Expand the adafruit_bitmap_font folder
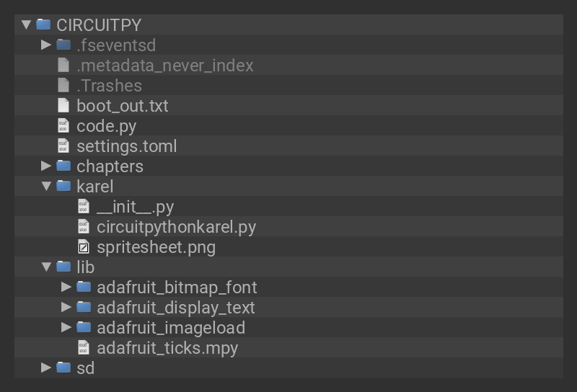577x392 pixels. 66,288
